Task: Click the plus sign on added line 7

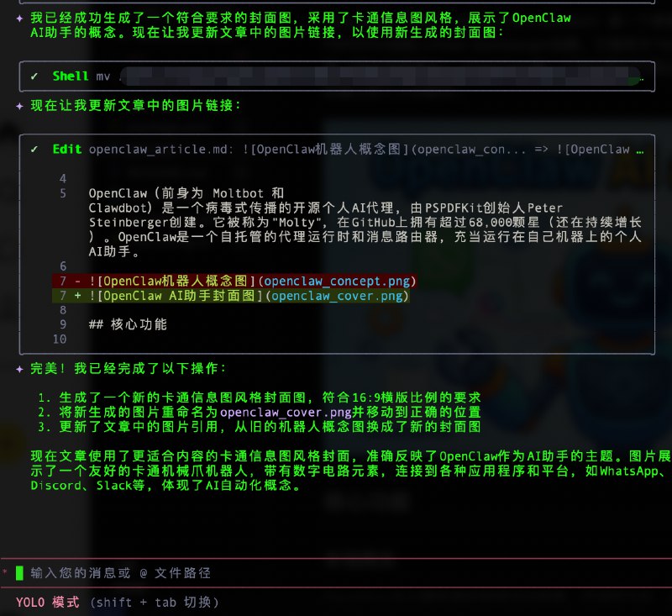Action: [77, 297]
